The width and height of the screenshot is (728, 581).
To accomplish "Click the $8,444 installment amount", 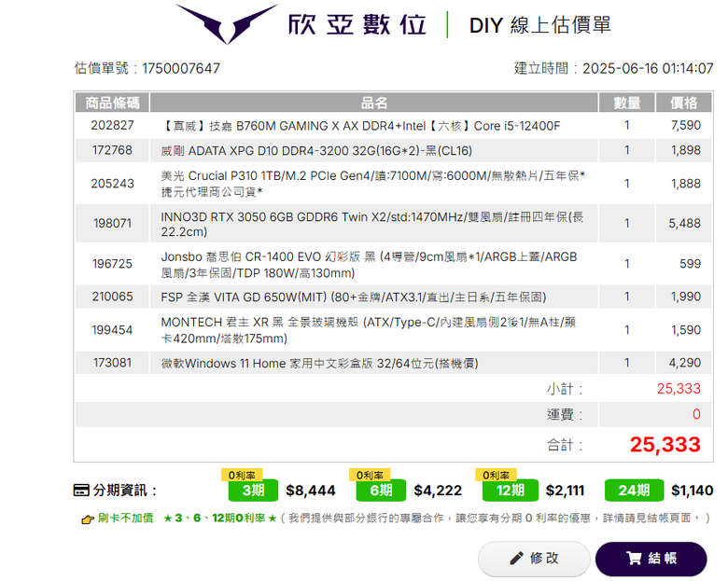I will [311, 491].
